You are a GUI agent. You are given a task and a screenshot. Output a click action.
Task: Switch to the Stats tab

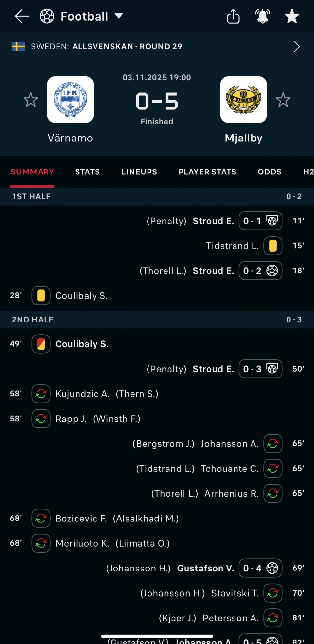coord(87,172)
